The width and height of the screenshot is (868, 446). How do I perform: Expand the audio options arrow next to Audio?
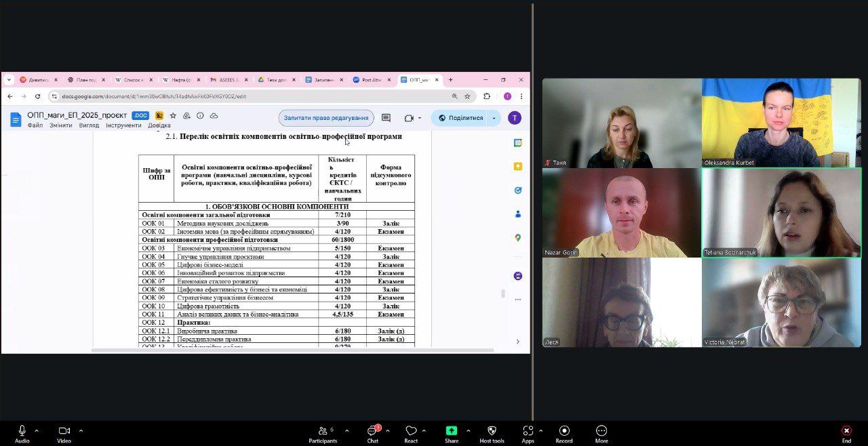tap(37, 430)
